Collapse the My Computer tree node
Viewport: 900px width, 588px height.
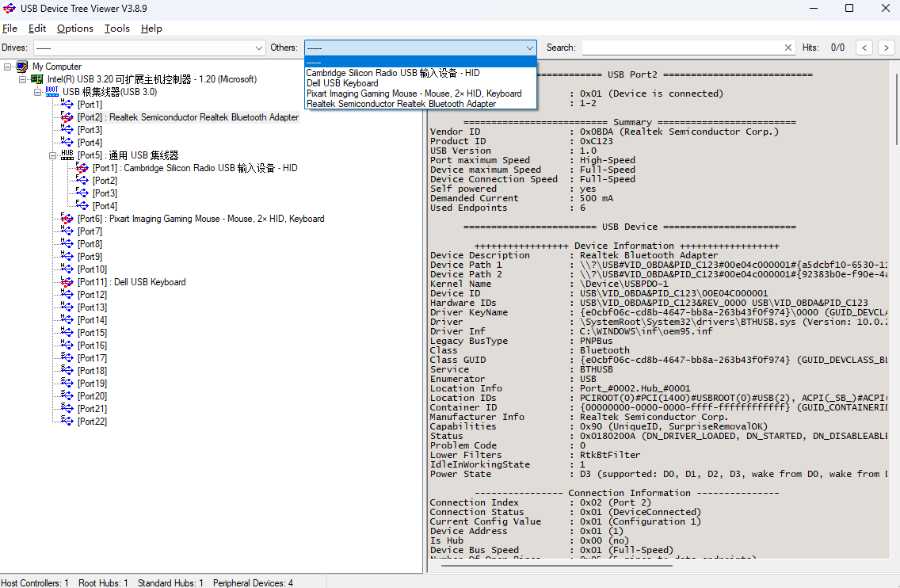[x=8, y=67]
